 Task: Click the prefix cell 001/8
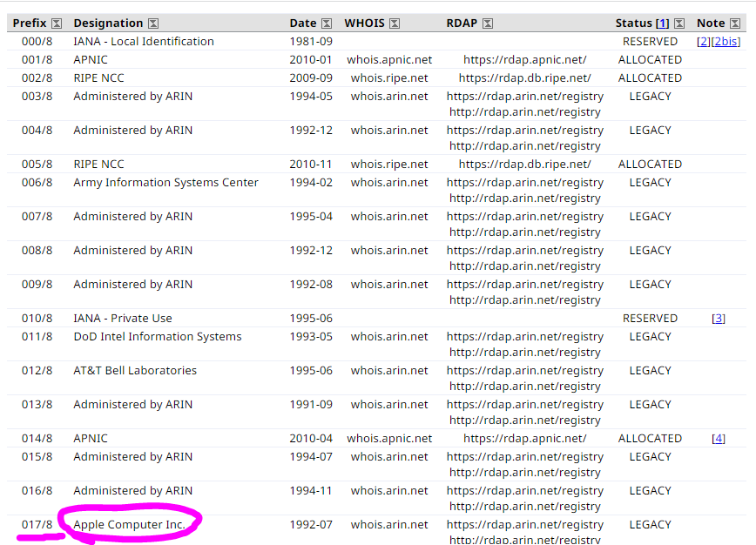[37, 60]
